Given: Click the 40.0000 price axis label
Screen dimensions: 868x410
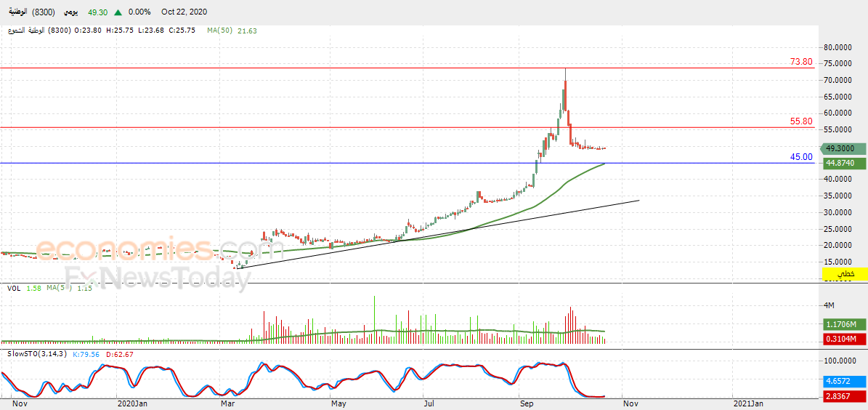Looking at the screenshot, I should tap(839, 179).
